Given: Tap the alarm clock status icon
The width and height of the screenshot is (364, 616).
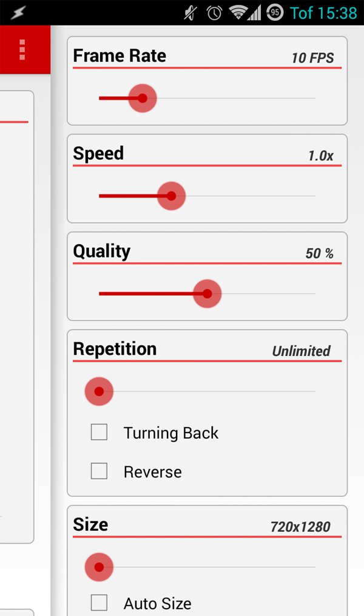Looking at the screenshot, I should 214,13.
